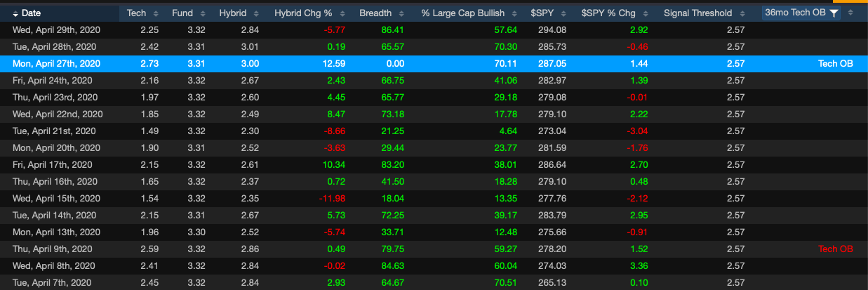Select the Mon, April 20th, 2020 row

434,148
